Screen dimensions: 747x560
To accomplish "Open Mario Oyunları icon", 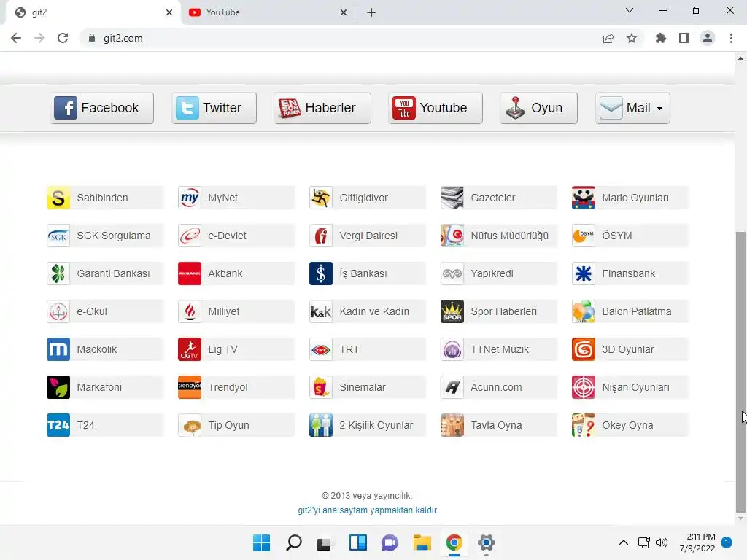I will coord(584,198).
